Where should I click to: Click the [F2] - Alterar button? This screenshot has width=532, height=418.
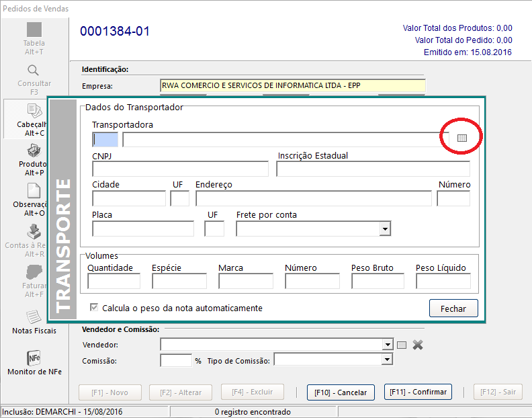pyautogui.click(x=181, y=392)
